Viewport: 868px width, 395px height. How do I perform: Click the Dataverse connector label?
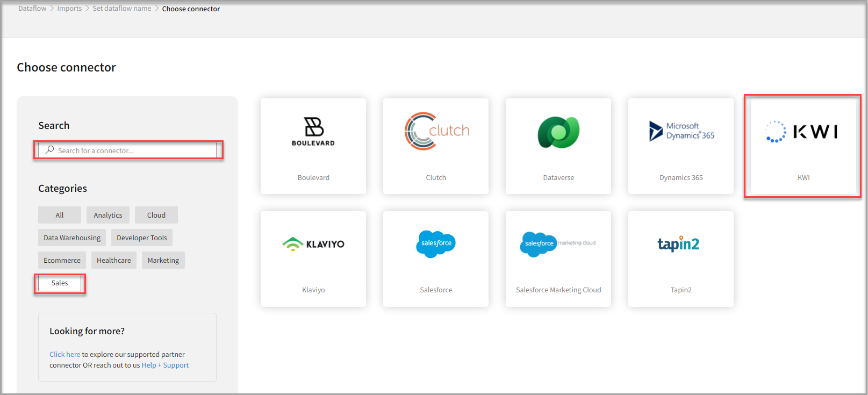[558, 177]
